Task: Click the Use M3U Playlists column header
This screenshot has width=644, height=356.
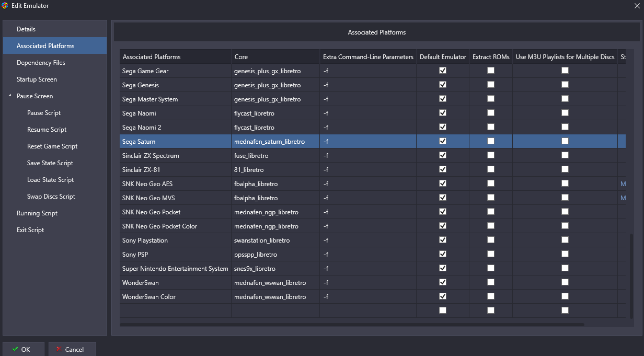Action: [565, 57]
